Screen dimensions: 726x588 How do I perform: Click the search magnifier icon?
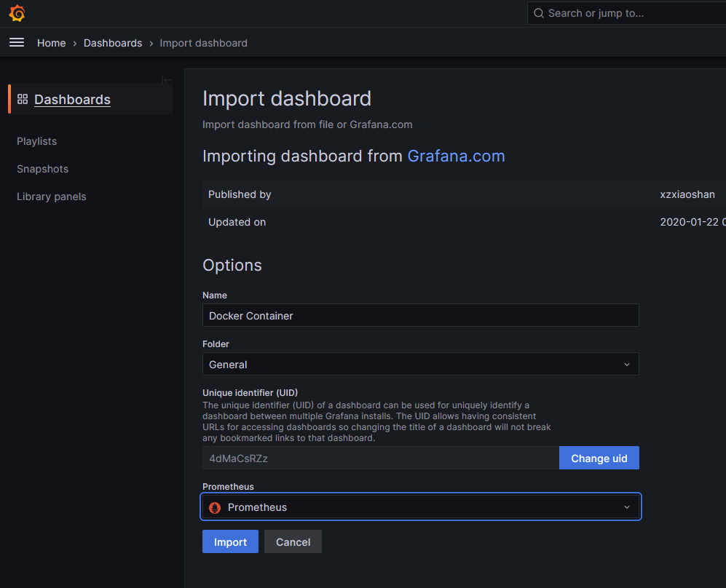click(538, 13)
